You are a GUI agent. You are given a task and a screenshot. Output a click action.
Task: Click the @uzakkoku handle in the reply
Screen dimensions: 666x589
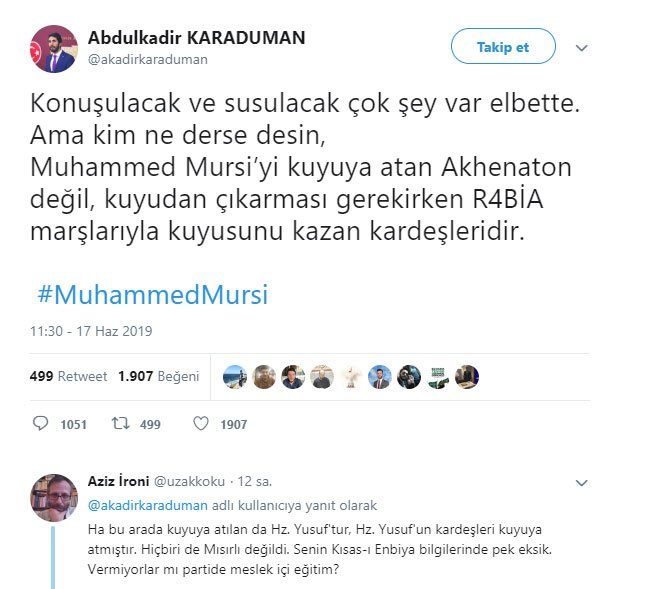click(x=189, y=482)
